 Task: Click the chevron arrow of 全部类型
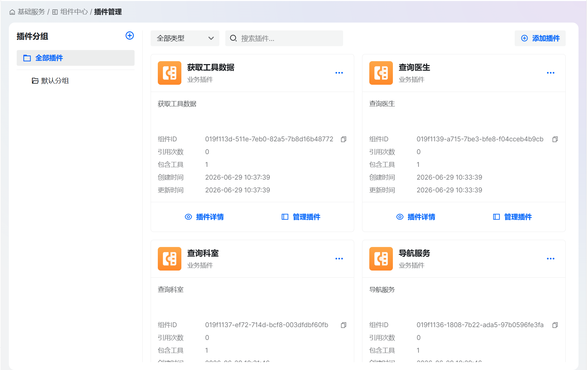pyautogui.click(x=211, y=38)
